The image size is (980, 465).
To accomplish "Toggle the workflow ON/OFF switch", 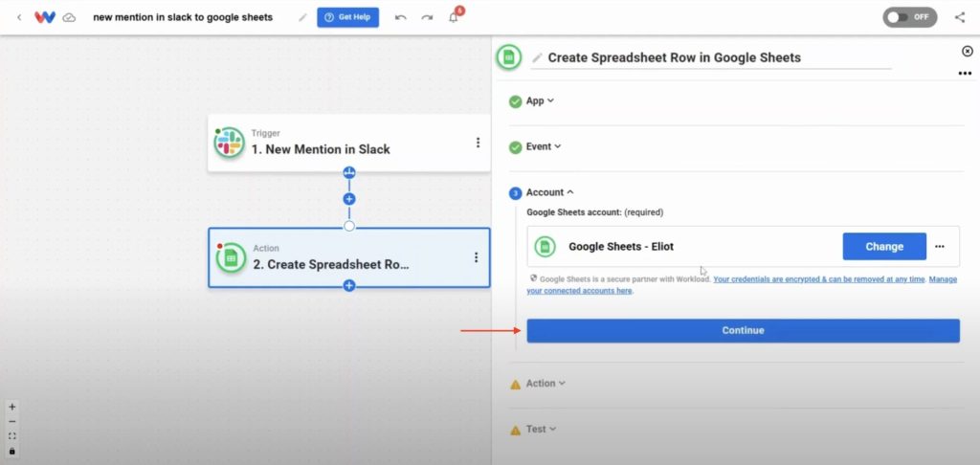I will point(909,17).
